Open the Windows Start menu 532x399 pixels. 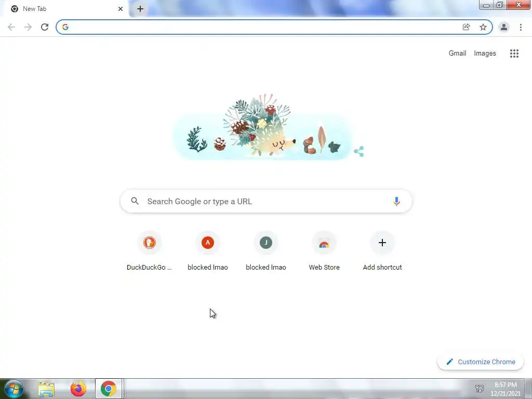(x=14, y=389)
